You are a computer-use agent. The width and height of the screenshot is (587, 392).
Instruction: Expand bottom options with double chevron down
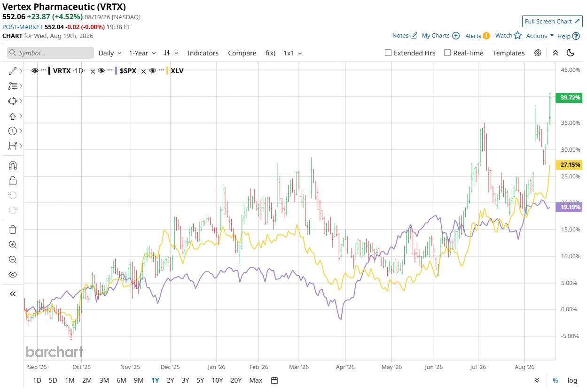point(537,380)
